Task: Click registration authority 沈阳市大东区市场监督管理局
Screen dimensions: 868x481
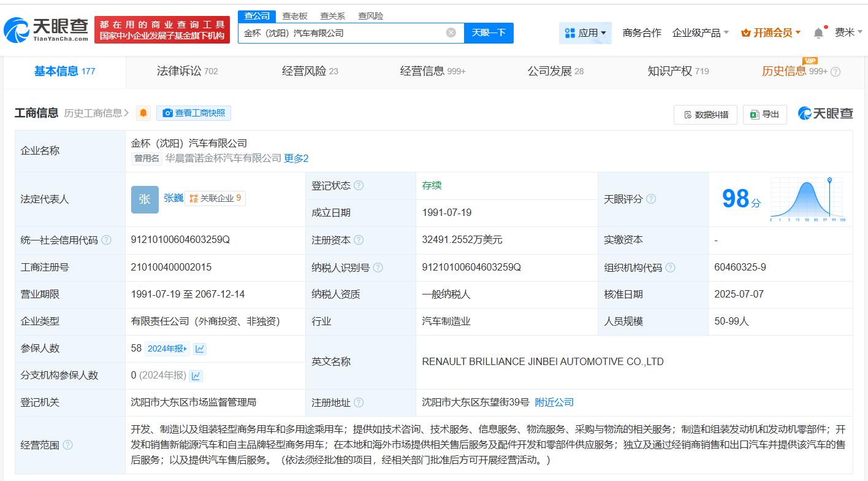Action: click(x=194, y=402)
